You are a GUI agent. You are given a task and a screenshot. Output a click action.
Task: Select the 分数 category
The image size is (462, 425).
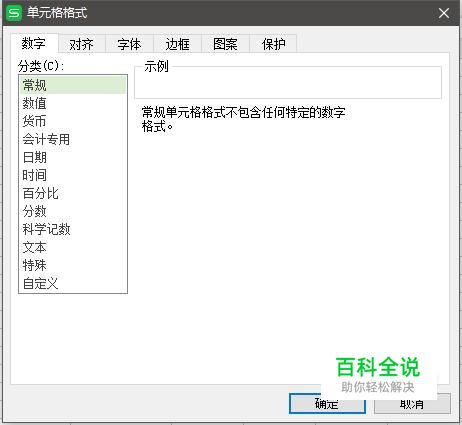pyautogui.click(x=73, y=211)
